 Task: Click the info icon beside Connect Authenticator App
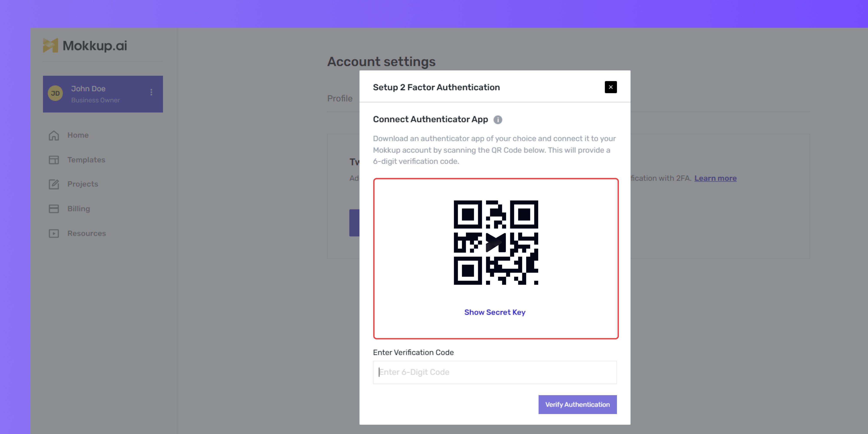[x=498, y=120]
